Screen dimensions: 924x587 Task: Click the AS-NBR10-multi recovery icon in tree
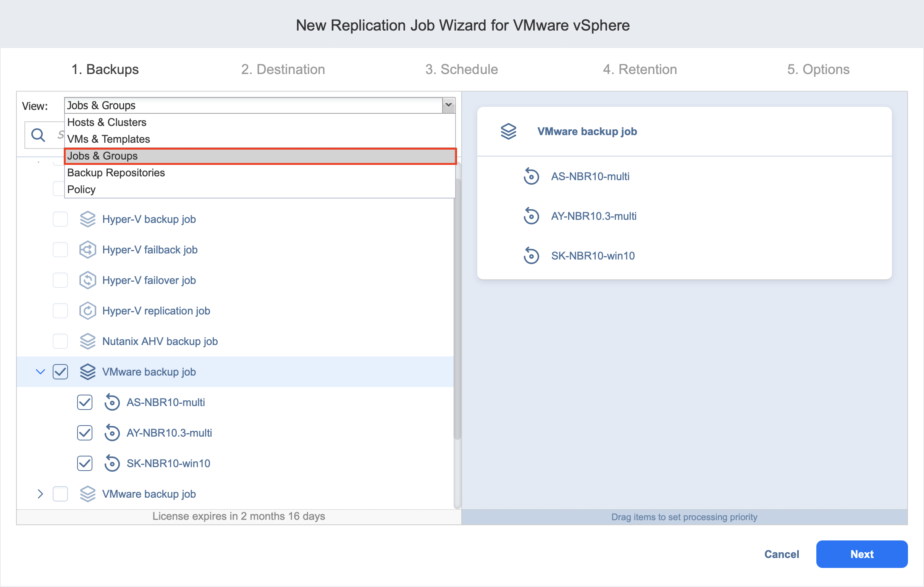pyautogui.click(x=112, y=402)
